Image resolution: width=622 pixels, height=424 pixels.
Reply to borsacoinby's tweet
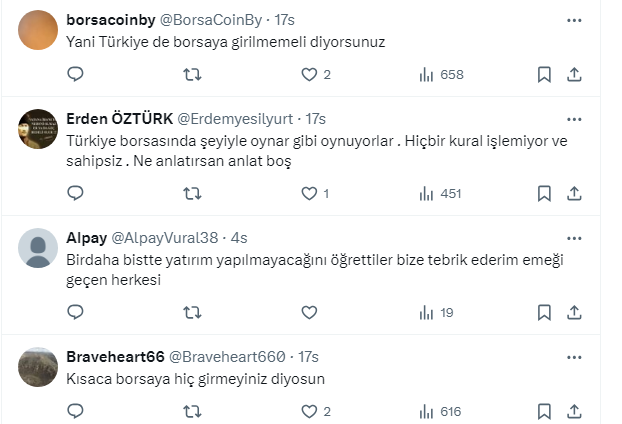[75, 74]
